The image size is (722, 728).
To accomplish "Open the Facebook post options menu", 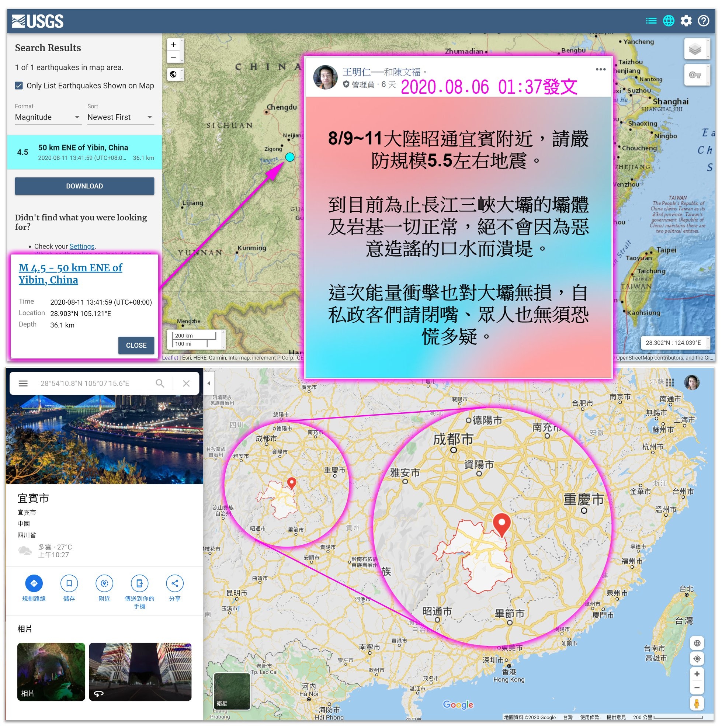I will click(601, 69).
